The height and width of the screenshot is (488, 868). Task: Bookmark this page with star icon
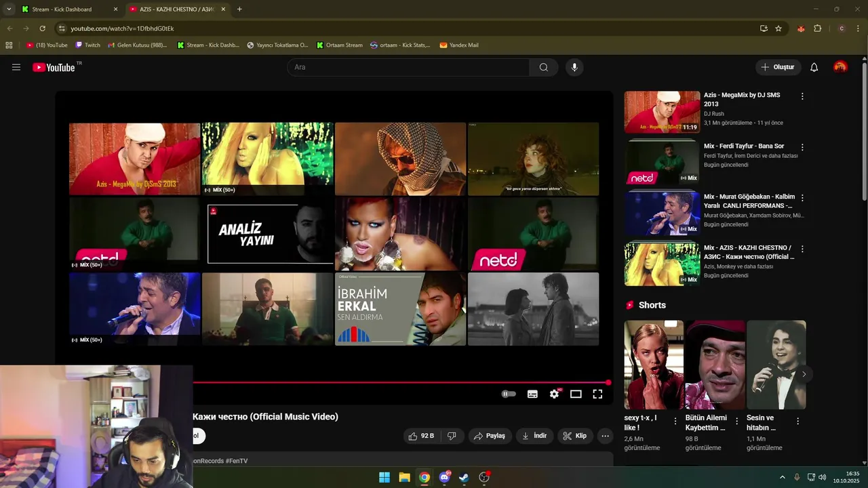(x=778, y=28)
